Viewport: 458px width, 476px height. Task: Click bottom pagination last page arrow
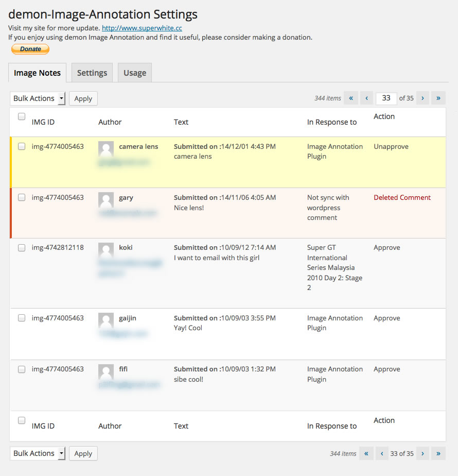(438, 453)
